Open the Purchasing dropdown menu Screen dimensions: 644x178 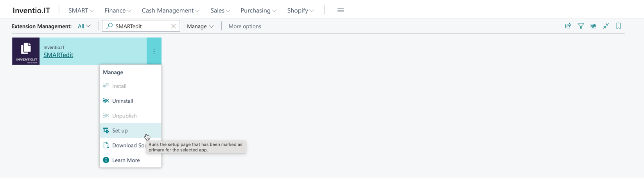click(x=258, y=11)
